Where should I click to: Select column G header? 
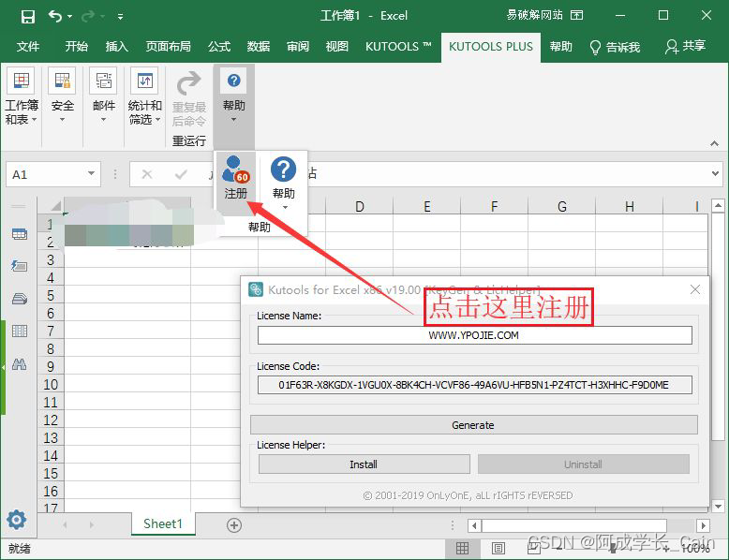[561, 206]
